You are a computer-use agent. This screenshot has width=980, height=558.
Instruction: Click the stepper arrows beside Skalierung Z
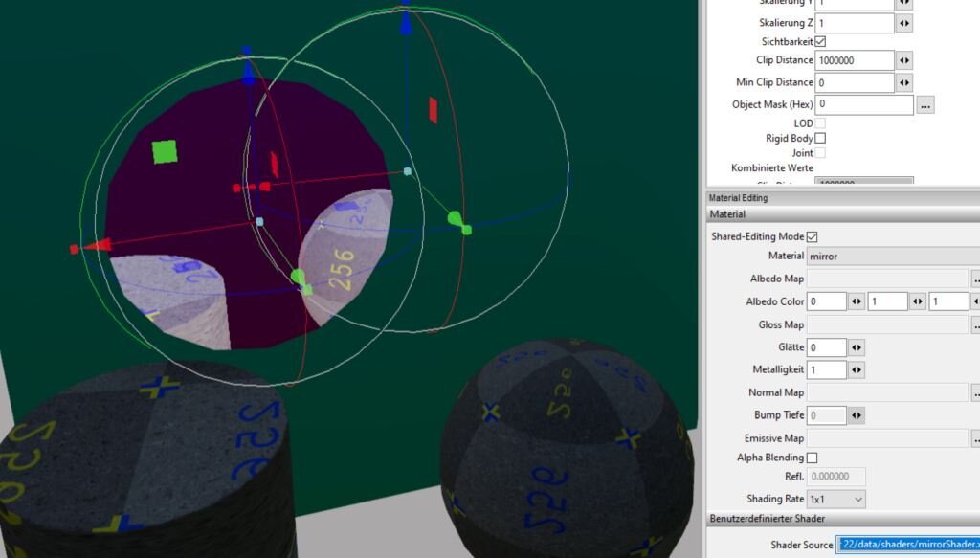904,23
